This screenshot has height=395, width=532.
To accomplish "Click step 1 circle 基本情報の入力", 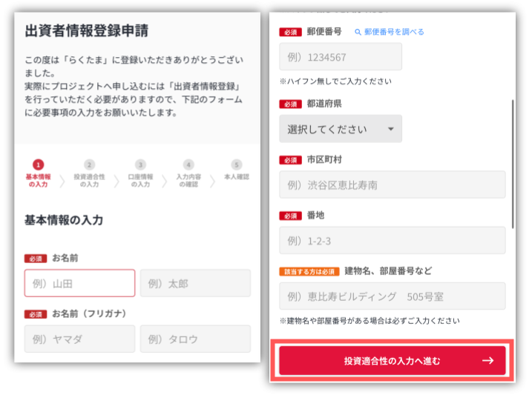I will (x=39, y=165).
